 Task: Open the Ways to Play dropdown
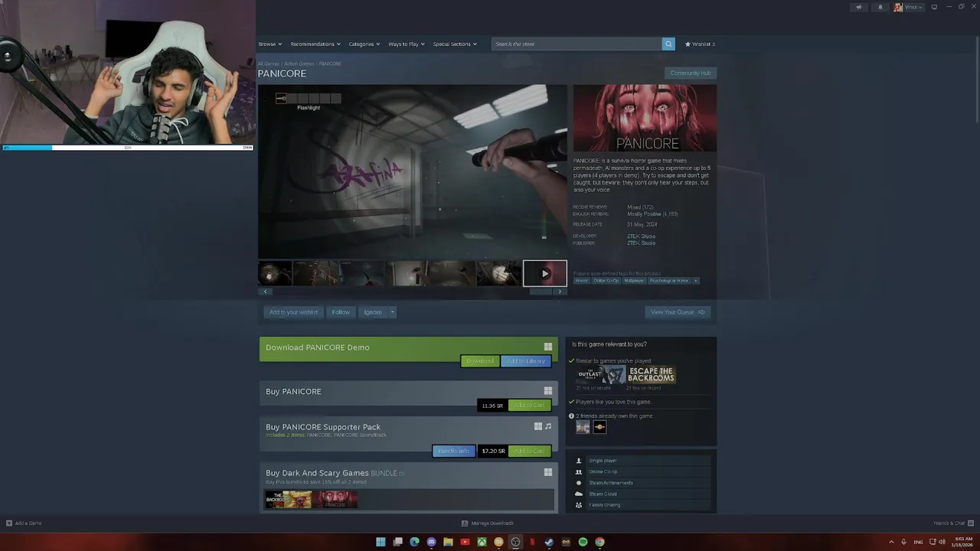pyautogui.click(x=406, y=44)
